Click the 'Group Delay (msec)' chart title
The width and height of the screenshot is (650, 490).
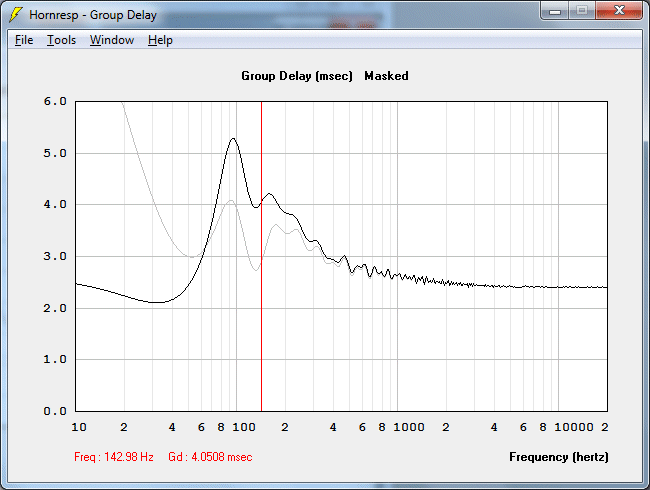[x=297, y=76]
